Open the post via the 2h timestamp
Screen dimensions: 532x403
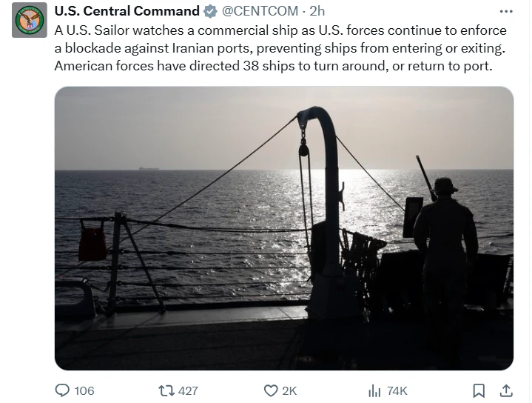[317, 11]
